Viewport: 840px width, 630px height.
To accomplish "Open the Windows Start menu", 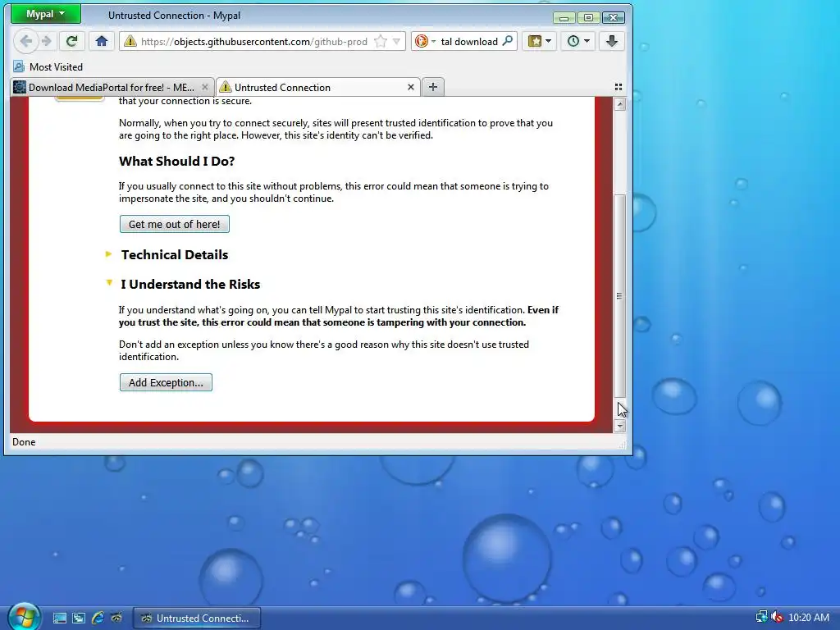I will click(x=24, y=617).
